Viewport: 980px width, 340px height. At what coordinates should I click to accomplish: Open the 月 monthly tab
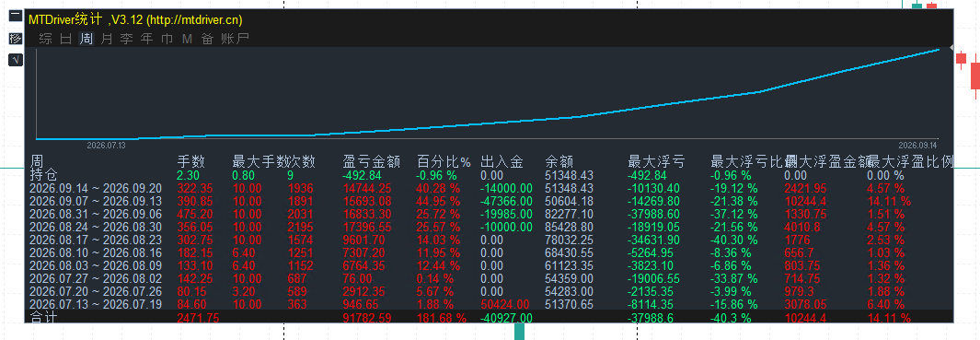107,39
